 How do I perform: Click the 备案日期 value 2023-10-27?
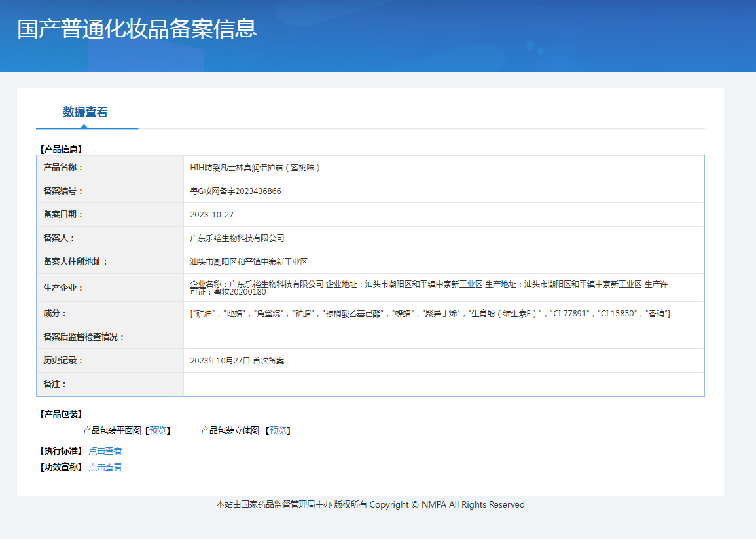[212, 215]
